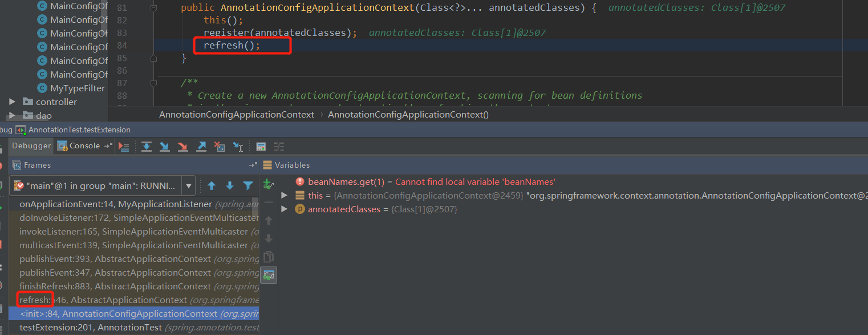Select the onApplicationEvent:14 stack frame
Screen dimensions: 868x335
(x=134, y=204)
